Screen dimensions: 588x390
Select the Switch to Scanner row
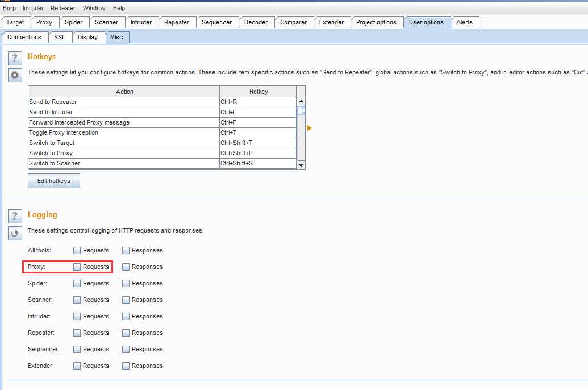pos(162,163)
